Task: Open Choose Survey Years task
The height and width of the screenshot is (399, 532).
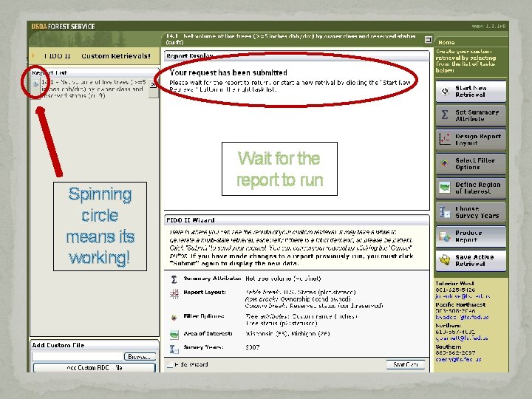Action: (471, 212)
